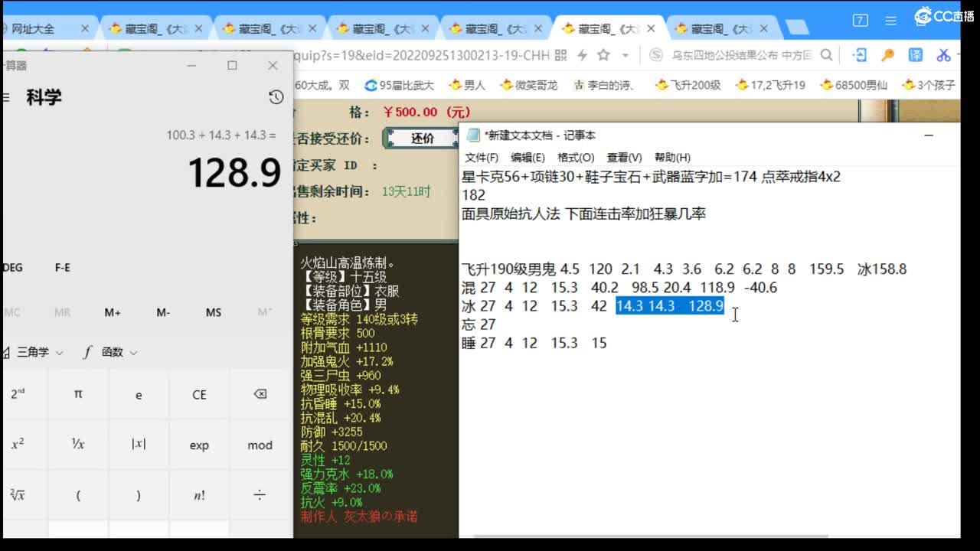Click the backspace key in calculator
Image resolution: width=980 pixels, height=551 pixels.
tap(260, 394)
